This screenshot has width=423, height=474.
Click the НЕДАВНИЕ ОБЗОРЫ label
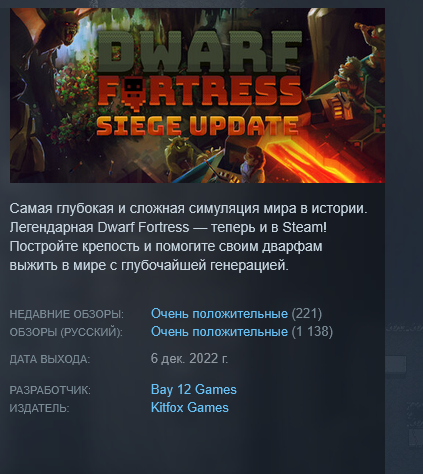click(67, 314)
